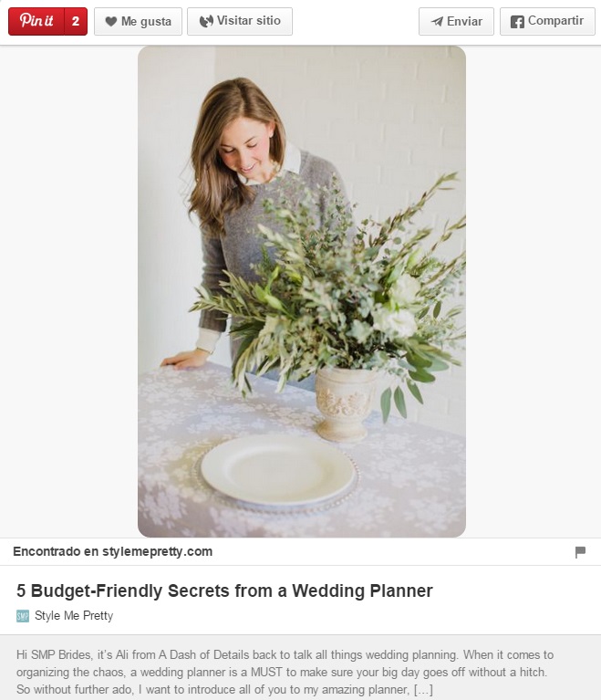Open the Style Me Pretty profile link
Viewport: 601px width, 700px height.
(x=74, y=616)
